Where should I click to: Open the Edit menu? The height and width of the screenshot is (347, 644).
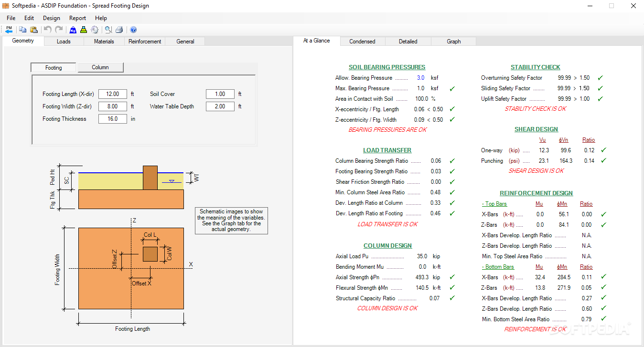29,18
